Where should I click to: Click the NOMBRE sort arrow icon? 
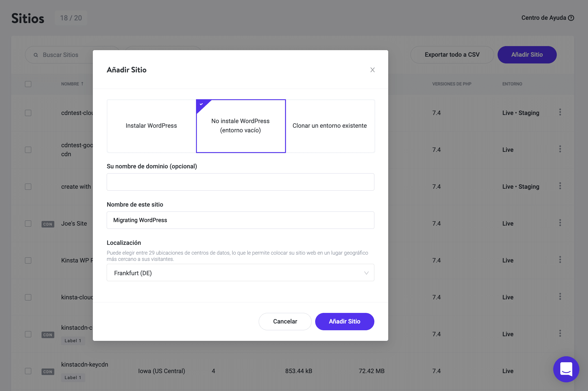[x=82, y=84]
